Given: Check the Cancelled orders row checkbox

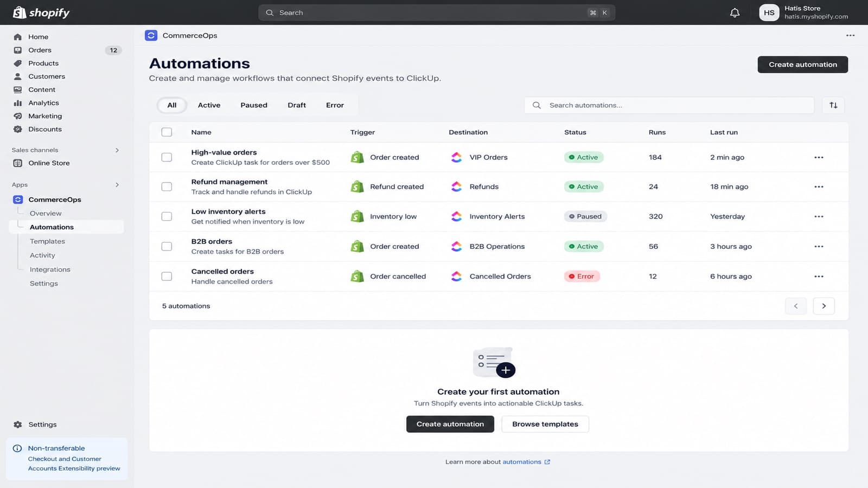Looking at the screenshot, I should (167, 276).
